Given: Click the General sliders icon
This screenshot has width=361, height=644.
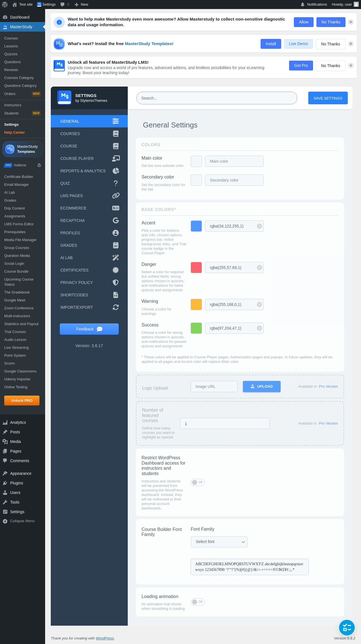Looking at the screenshot, I should pyautogui.click(x=116, y=121).
